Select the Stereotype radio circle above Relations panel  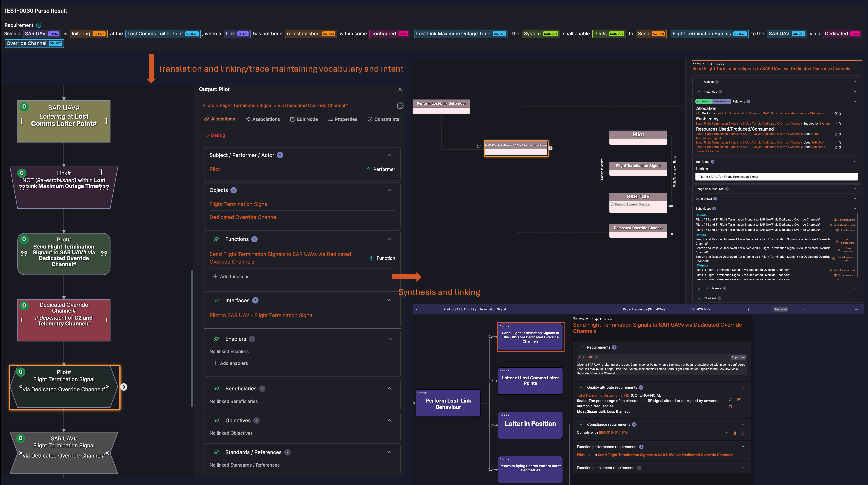pyautogui.click(x=707, y=64)
